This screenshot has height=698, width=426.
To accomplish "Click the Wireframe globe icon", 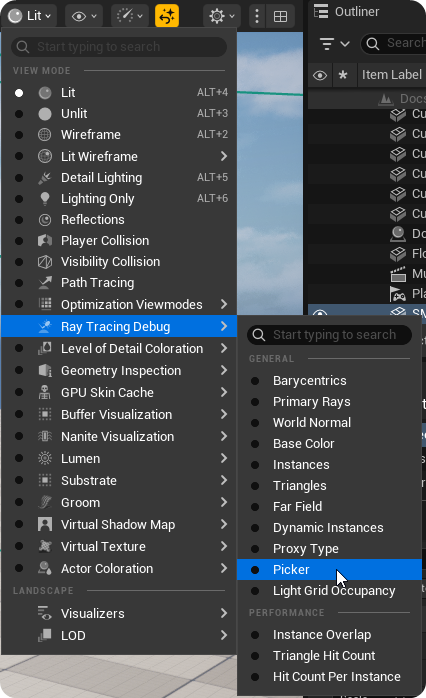I will pyautogui.click(x=45, y=134).
